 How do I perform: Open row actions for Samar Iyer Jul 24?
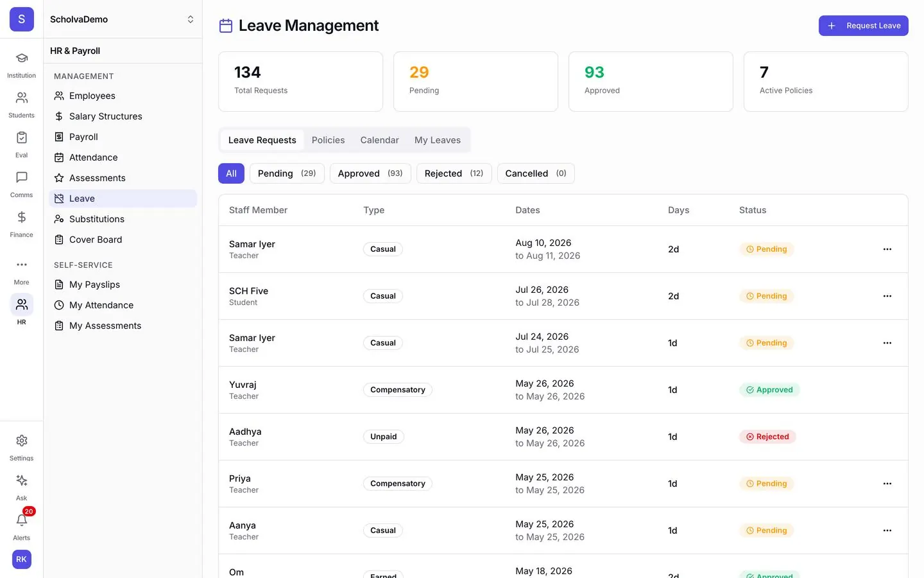tap(887, 343)
